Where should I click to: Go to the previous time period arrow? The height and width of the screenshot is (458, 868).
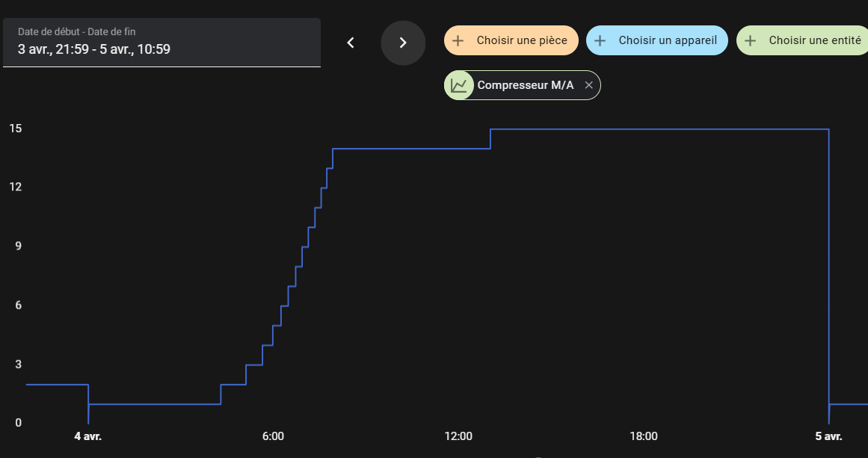(351, 43)
